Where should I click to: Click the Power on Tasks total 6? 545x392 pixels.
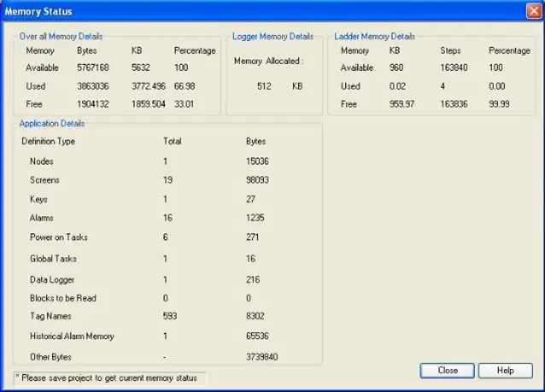click(x=166, y=237)
